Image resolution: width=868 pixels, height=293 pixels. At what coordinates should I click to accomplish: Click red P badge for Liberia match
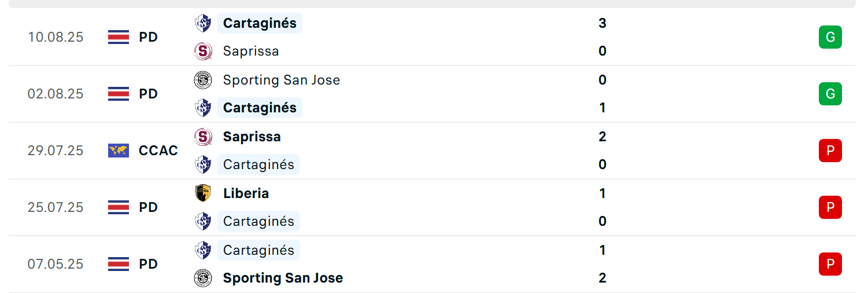pyautogui.click(x=830, y=207)
